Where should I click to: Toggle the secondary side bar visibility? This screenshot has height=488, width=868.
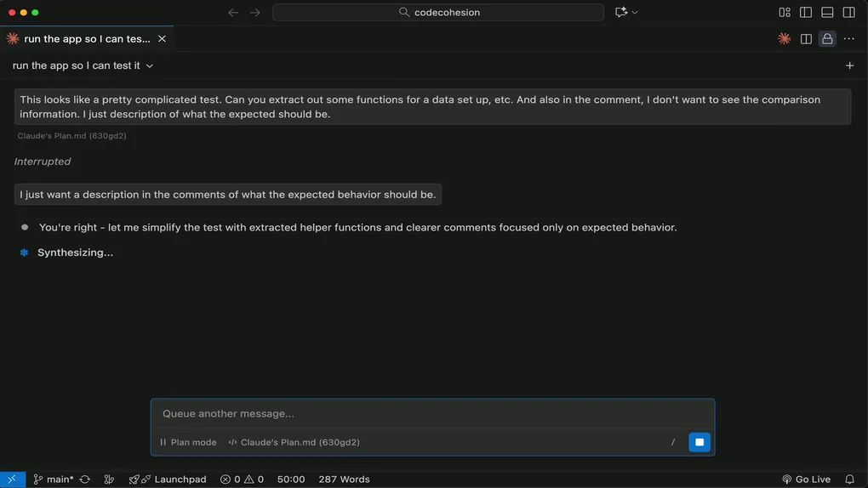click(848, 13)
